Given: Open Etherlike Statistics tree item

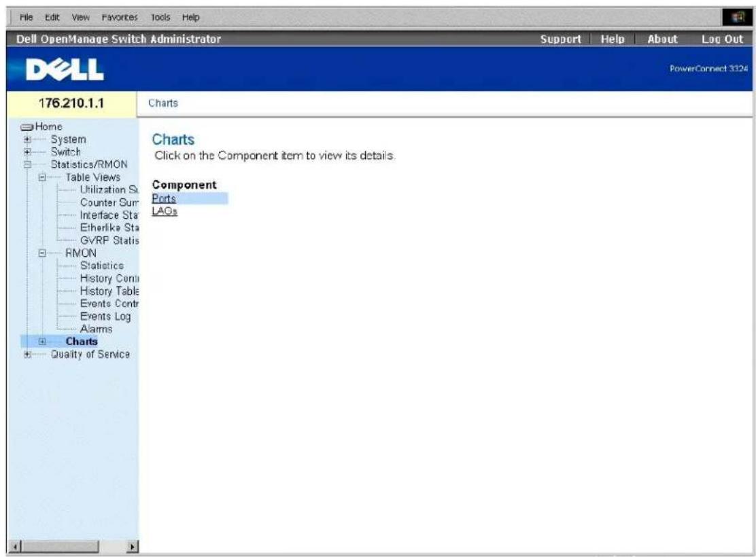Looking at the screenshot, I should [x=109, y=228].
